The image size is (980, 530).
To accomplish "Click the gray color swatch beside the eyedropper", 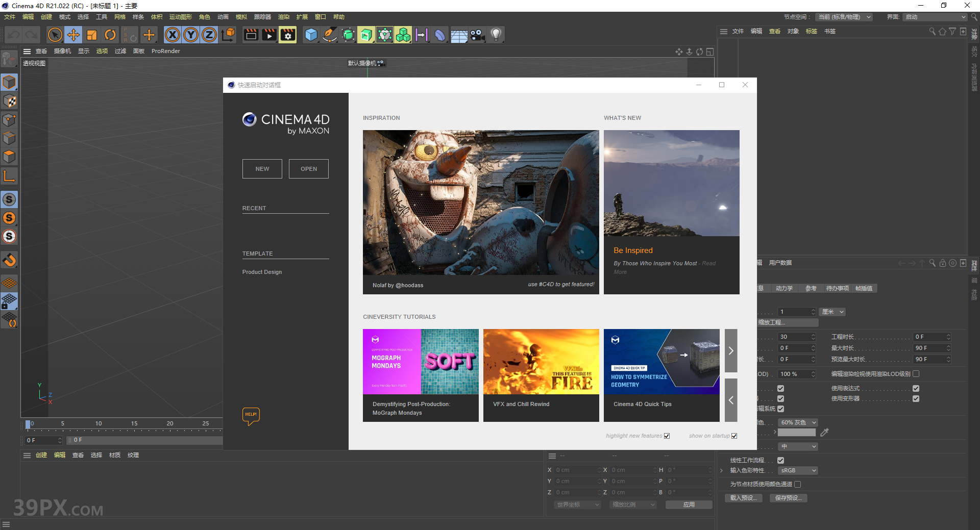I will (796, 433).
